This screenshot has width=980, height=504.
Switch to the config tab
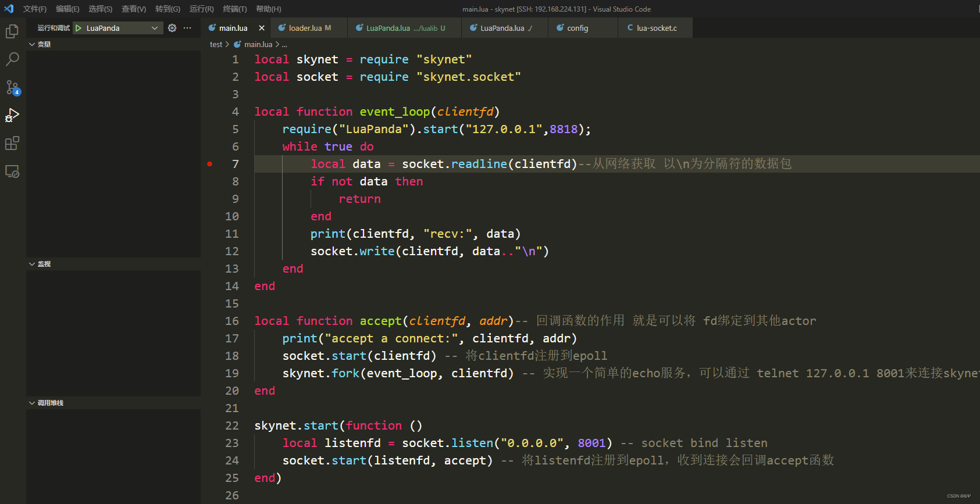pos(583,28)
